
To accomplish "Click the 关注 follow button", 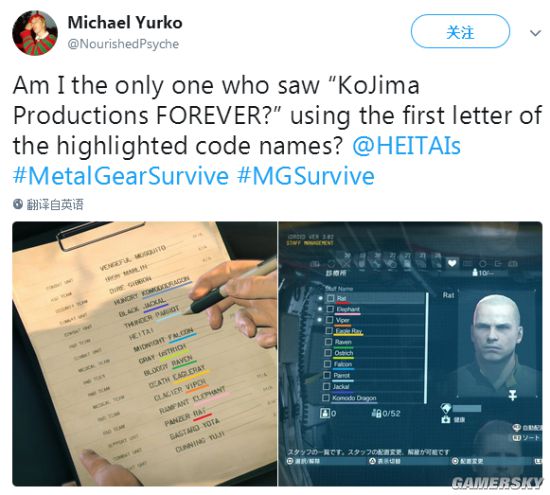I will (460, 32).
